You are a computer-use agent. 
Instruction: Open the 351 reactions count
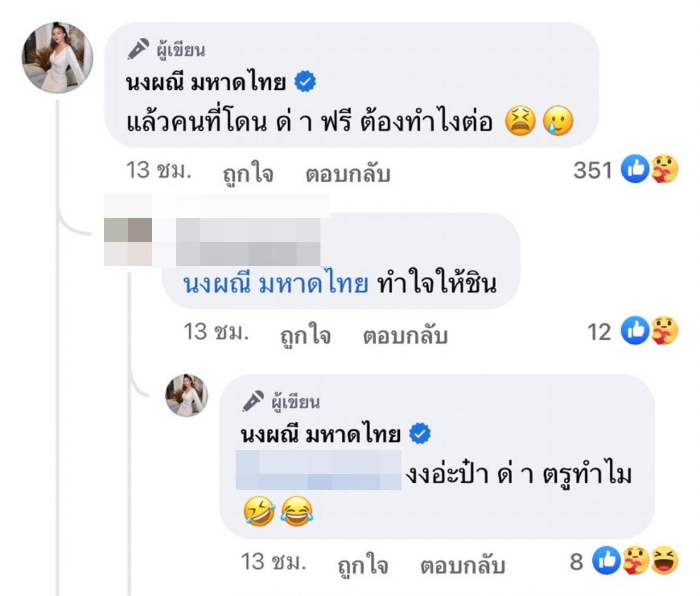tap(593, 170)
